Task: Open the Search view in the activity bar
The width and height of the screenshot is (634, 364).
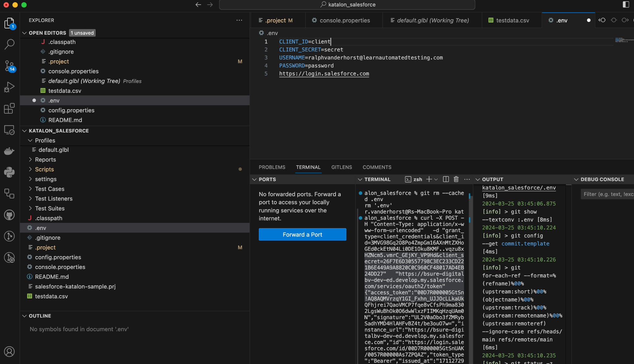Action: [9, 44]
